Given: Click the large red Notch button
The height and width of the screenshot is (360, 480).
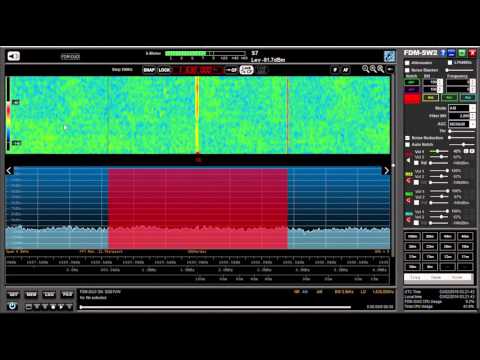Looking at the screenshot, I should pyautogui.click(x=412, y=99).
